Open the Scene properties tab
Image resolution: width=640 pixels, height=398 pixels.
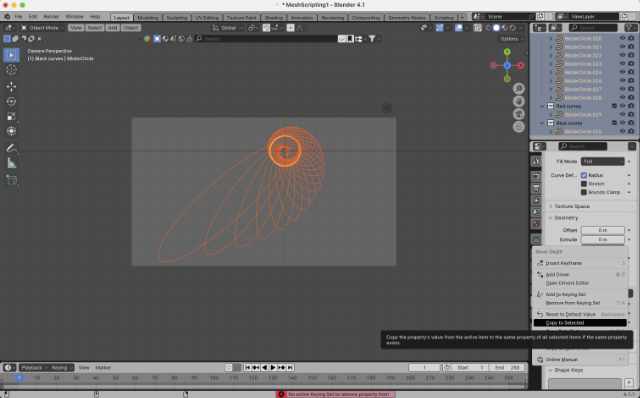click(x=536, y=212)
